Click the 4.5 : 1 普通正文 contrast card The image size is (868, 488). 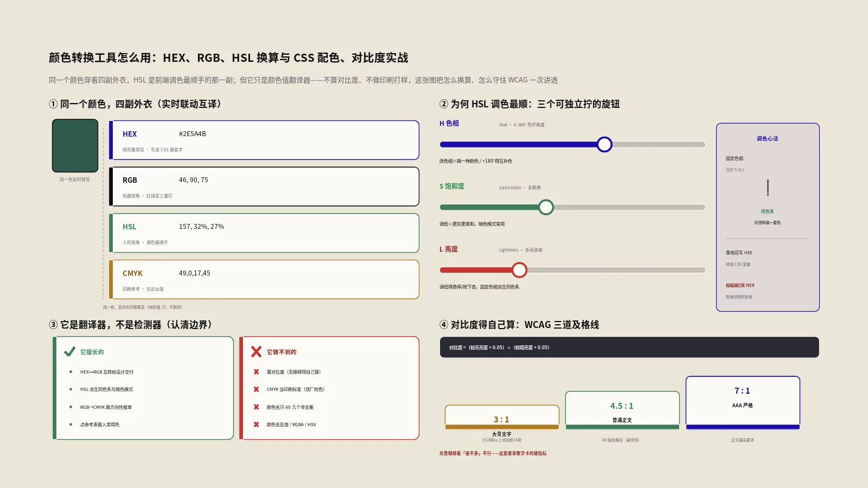[x=622, y=410]
